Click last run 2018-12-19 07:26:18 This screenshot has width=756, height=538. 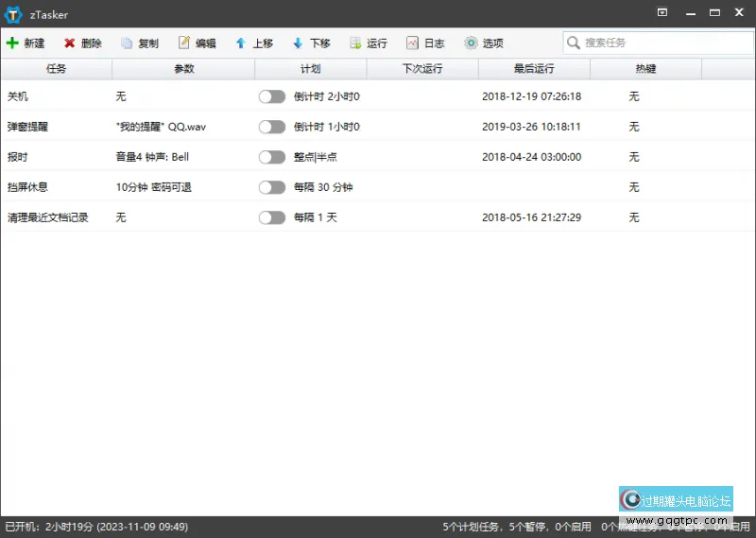point(531,96)
